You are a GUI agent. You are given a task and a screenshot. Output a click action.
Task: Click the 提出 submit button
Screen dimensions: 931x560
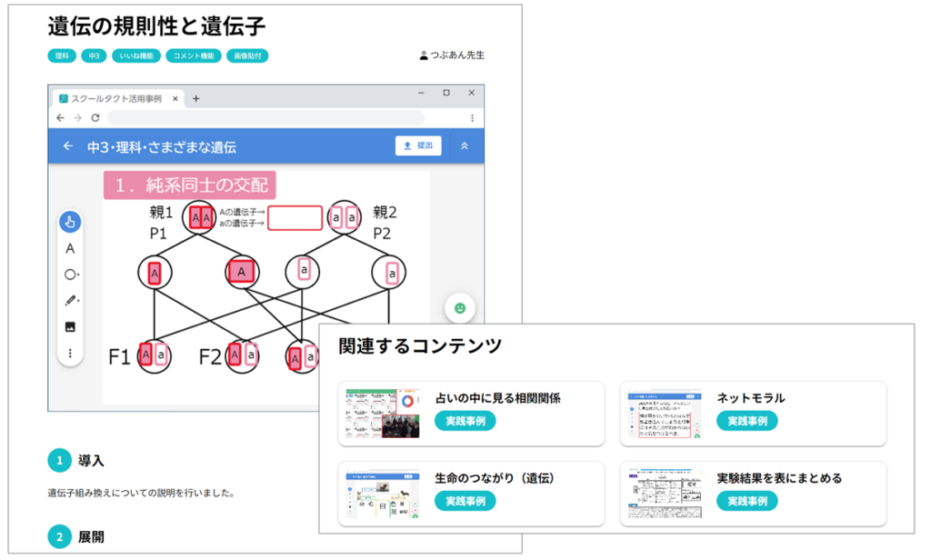pyautogui.click(x=418, y=145)
